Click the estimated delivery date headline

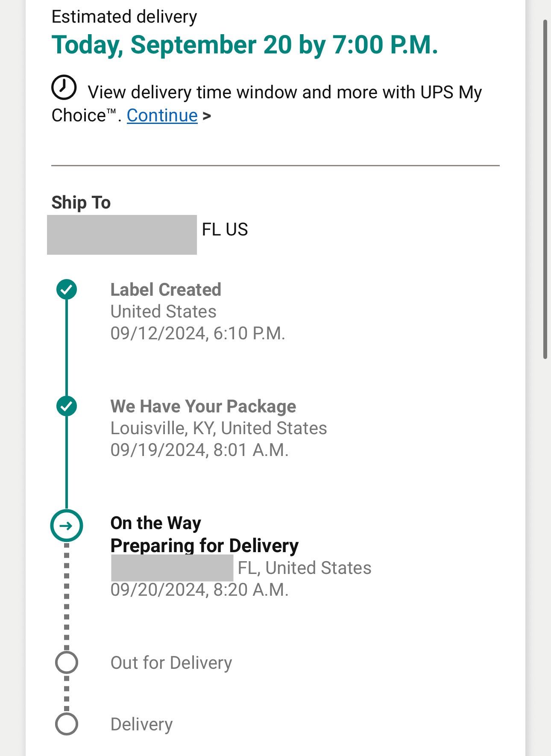245,45
